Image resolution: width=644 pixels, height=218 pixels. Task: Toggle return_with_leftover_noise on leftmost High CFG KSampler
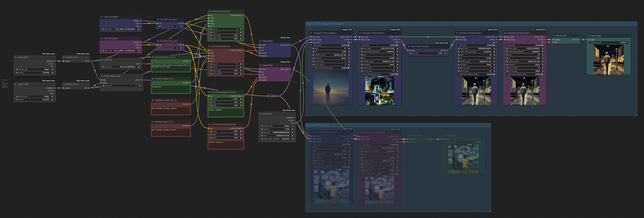pos(348,68)
